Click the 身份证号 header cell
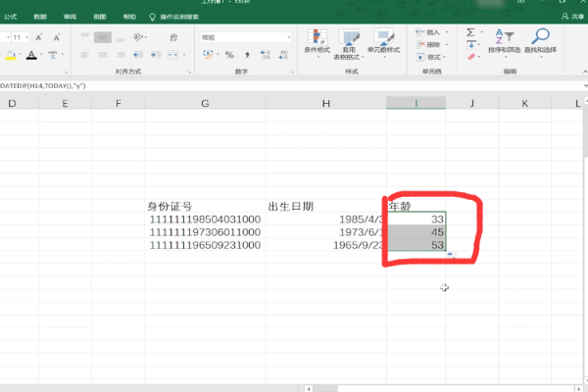Image resolution: width=588 pixels, height=392 pixels. point(205,207)
